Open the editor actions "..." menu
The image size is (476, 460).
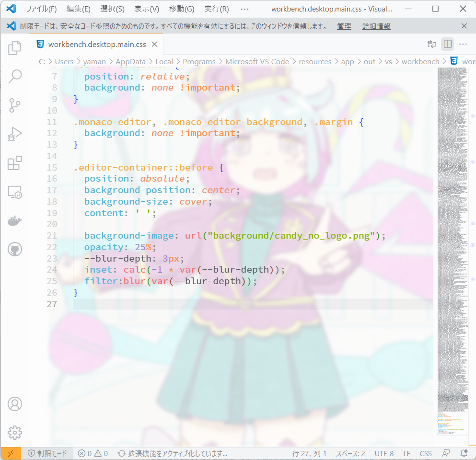pyautogui.click(x=463, y=44)
